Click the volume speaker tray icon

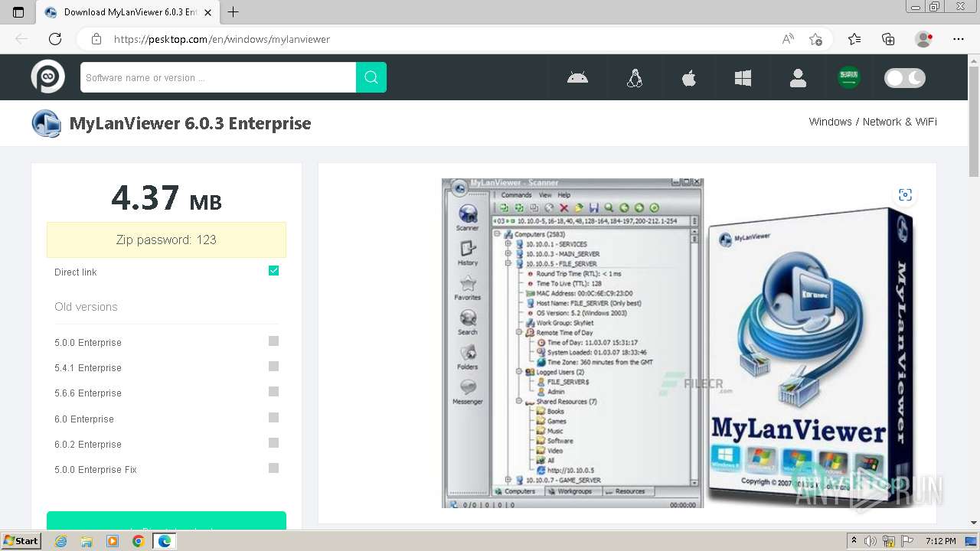tap(872, 541)
